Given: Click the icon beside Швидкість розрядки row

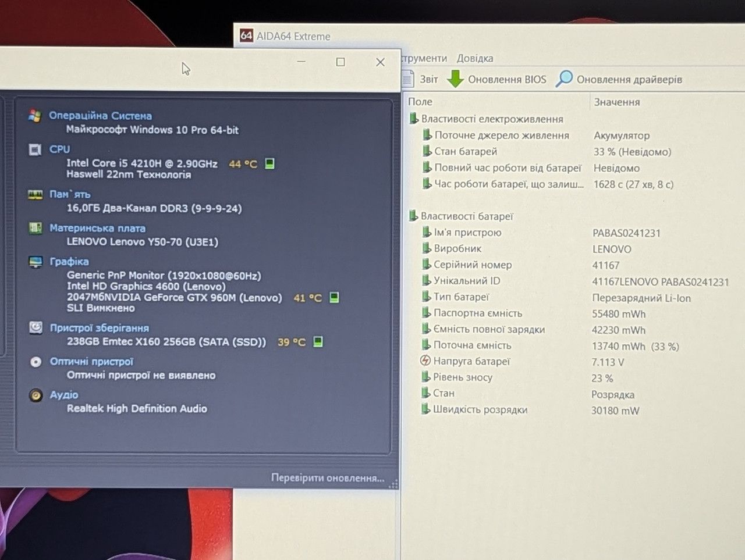Looking at the screenshot, I should pos(426,409).
